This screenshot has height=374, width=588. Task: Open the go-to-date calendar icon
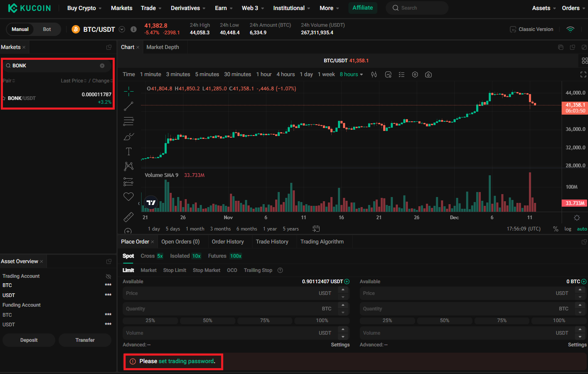(x=316, y=229)
